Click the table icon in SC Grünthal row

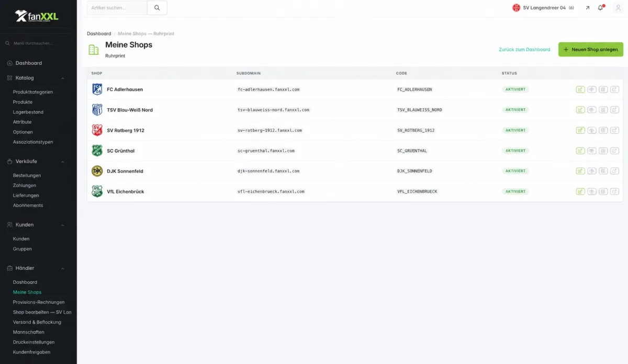[x=603, y=151]
